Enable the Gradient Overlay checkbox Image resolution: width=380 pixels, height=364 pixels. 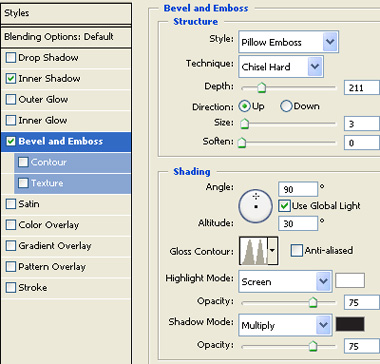click(x=11, y=246)
